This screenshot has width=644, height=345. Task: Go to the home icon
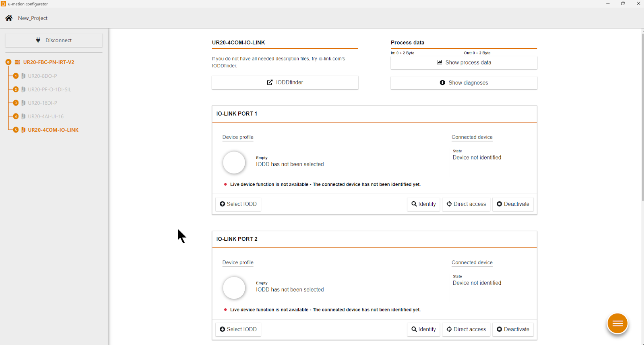[9, 18]
